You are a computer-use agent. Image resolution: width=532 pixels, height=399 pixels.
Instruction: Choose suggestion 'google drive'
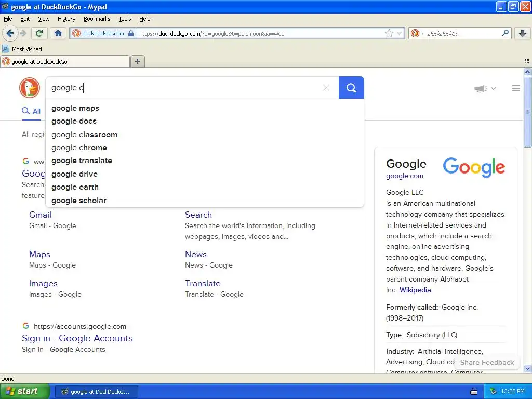(205, 174)
